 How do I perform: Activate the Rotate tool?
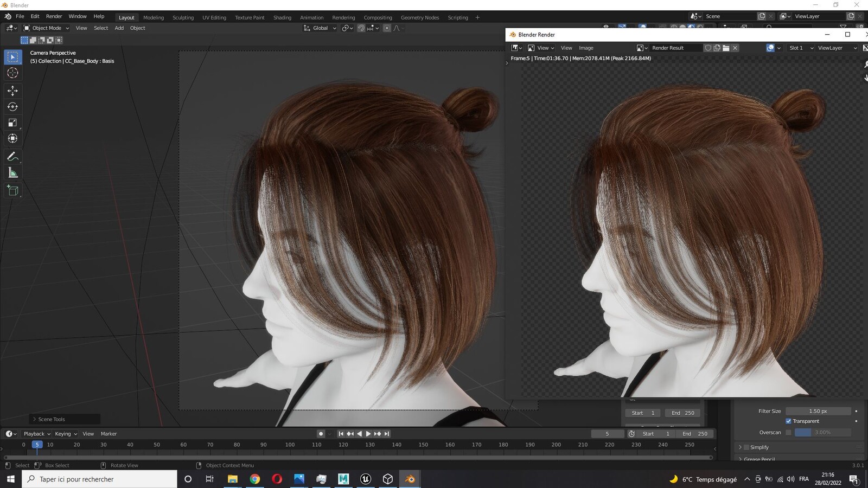[13, 107]
